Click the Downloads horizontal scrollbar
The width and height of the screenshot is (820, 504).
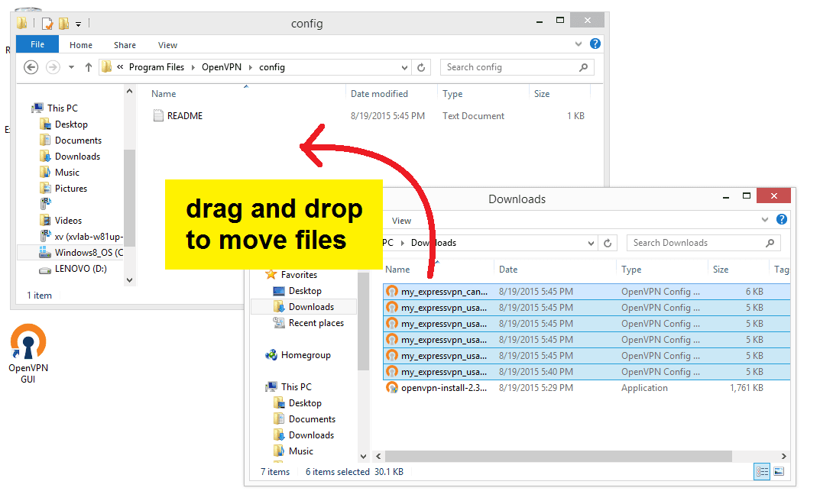pyautogui.click(x=559, y=457)
